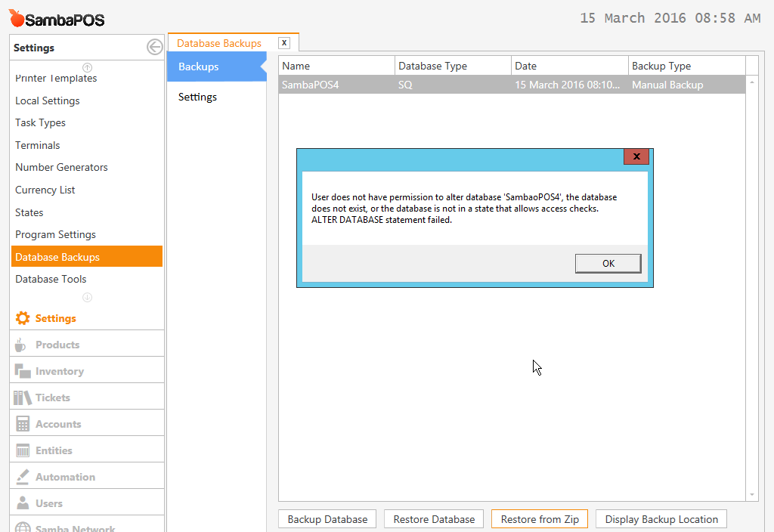
Task: Click the date and time display
Action: [670, 18]
